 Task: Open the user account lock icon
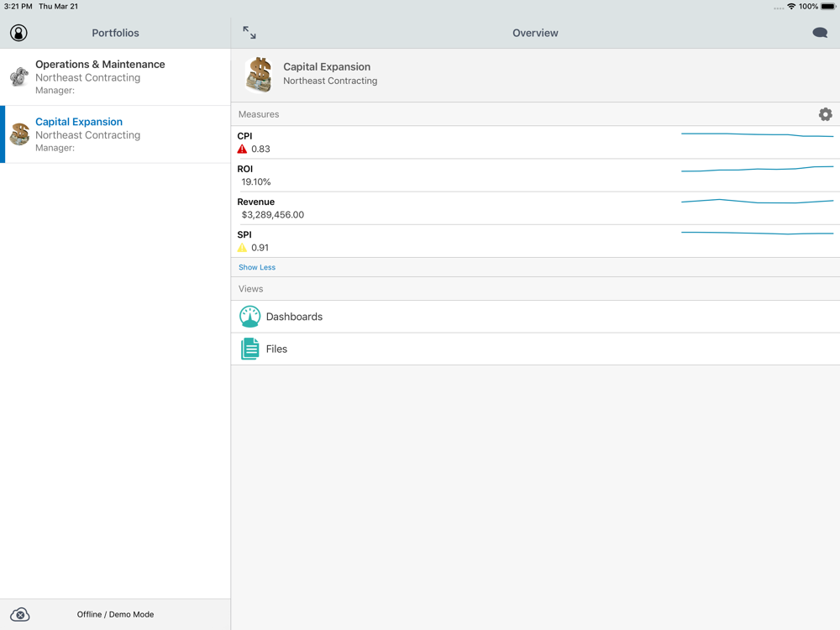click(x=18, y=33)
